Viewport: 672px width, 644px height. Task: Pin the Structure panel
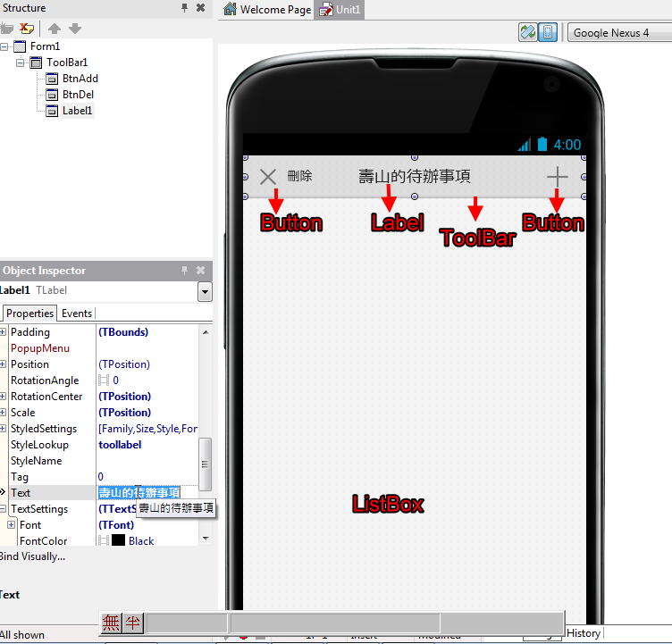(x=184, y=8)
